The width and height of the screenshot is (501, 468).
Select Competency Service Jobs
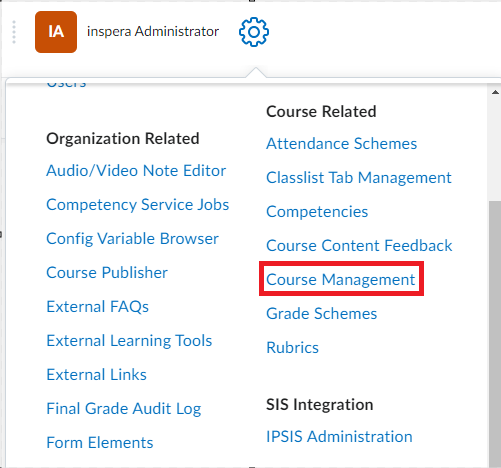138,205
